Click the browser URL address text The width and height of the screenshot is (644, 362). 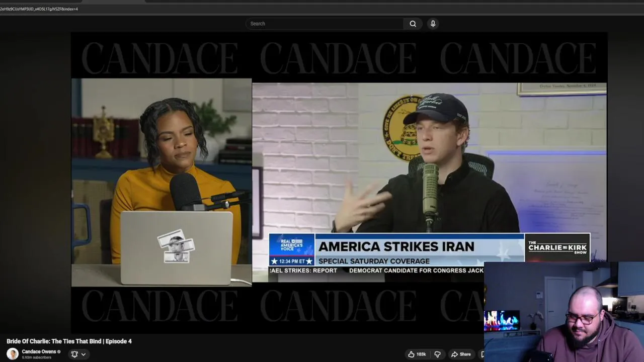[39, 9]
